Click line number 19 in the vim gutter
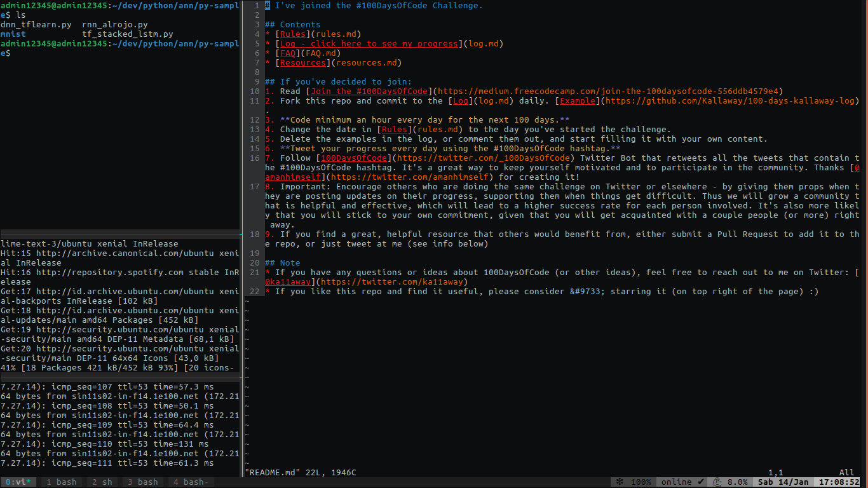The width and height of the screenshot is (868, 488). pyautogui.click(x=255, y=254)
